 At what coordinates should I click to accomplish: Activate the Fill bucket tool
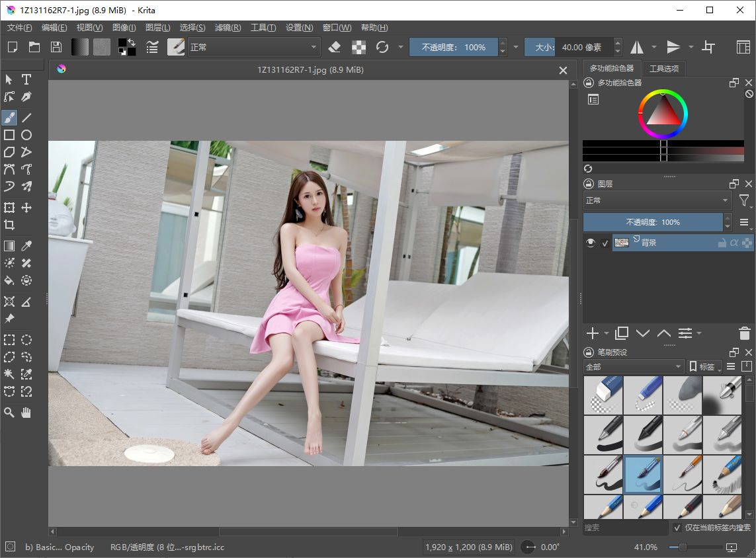(9, 280)
